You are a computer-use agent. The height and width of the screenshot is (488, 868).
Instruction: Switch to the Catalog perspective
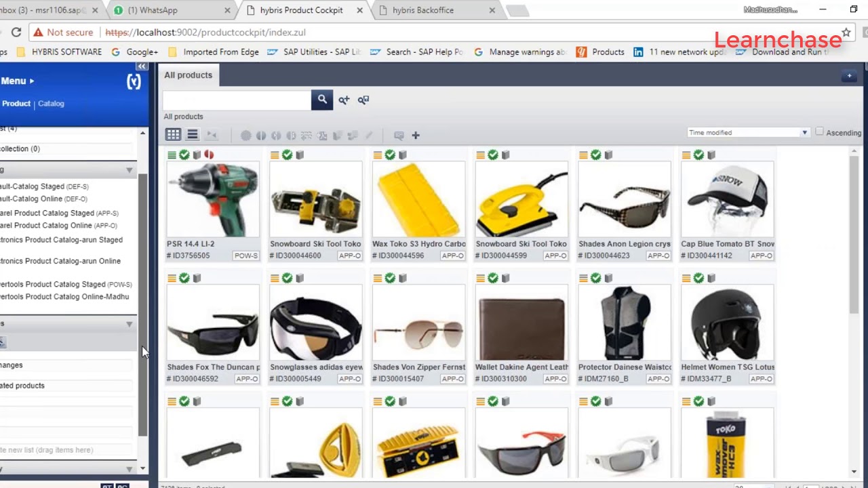(51, 104)
